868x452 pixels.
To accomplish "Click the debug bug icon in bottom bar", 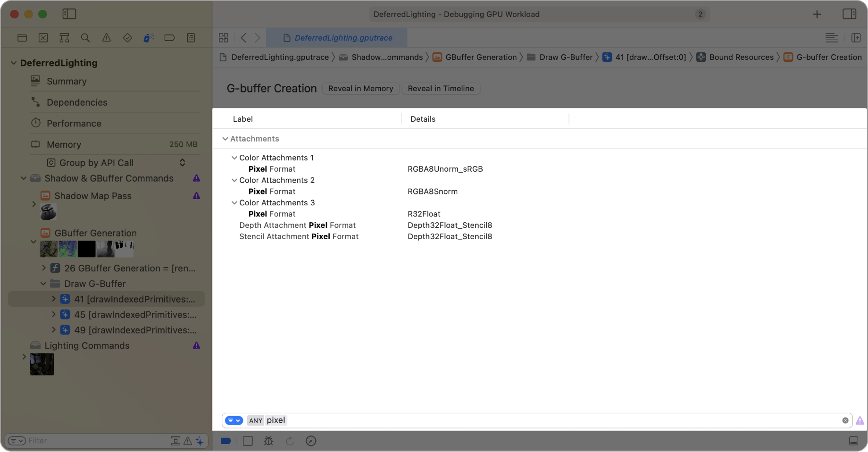I will (268, 441).
